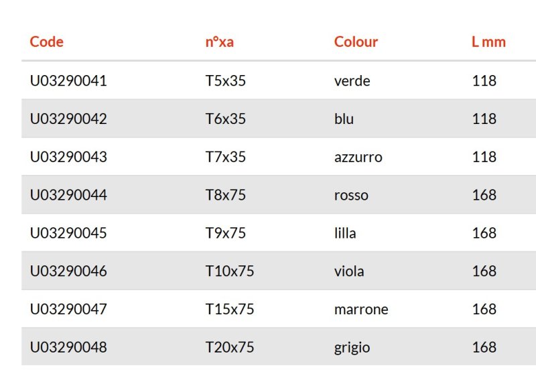Select product code U03290047
Viewport: 536px width, 392px height.
coord(68,310)
